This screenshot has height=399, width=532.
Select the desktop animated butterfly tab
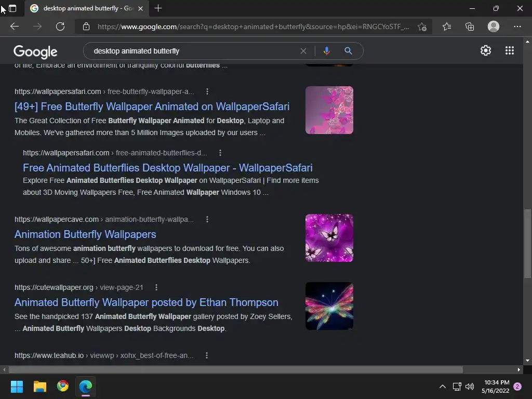click(86, 8)
